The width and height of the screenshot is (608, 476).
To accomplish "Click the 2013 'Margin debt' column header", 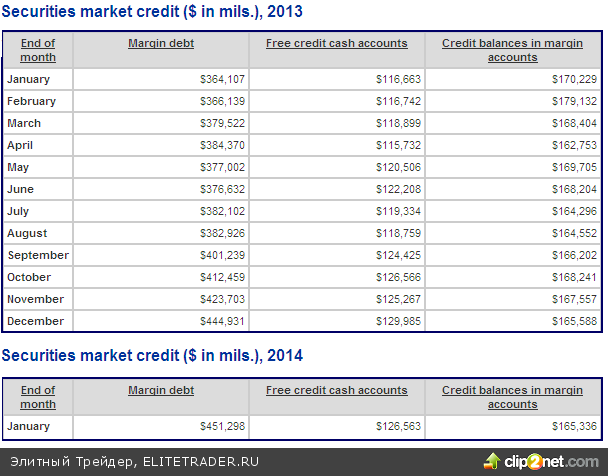I will (x=161, y=44).
